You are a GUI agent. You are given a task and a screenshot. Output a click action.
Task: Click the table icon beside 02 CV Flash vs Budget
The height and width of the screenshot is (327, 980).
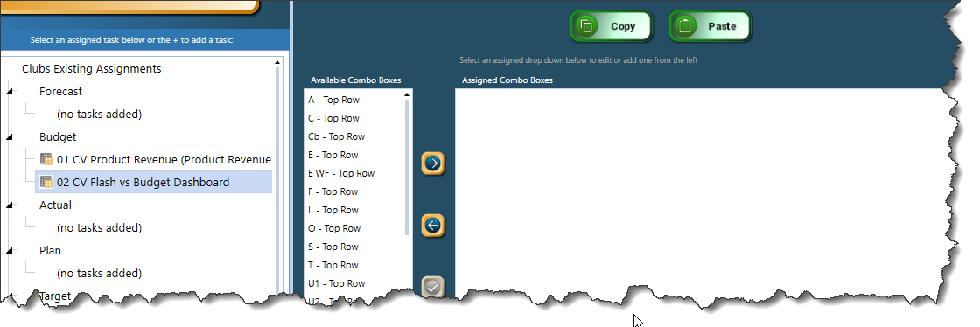pos(45,182)
